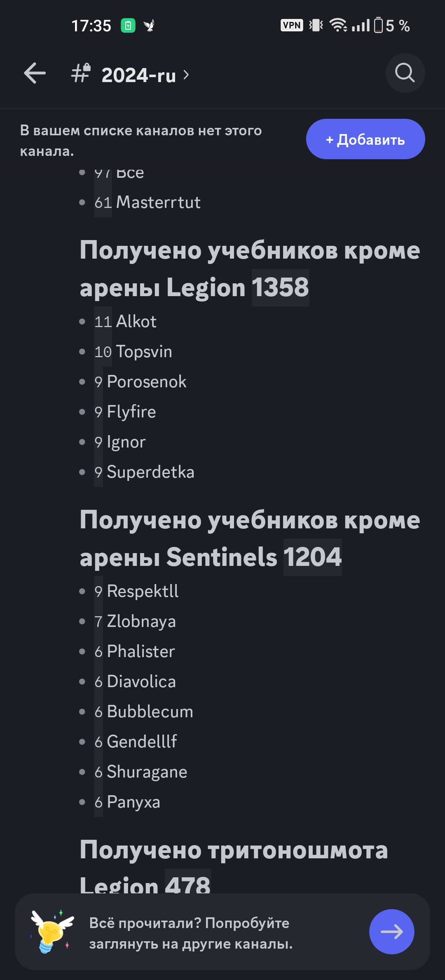The width and height of the screenshot is (445, 980).
Task: Tap the Всё прочитали suggestion text
Action: point(191,933)
